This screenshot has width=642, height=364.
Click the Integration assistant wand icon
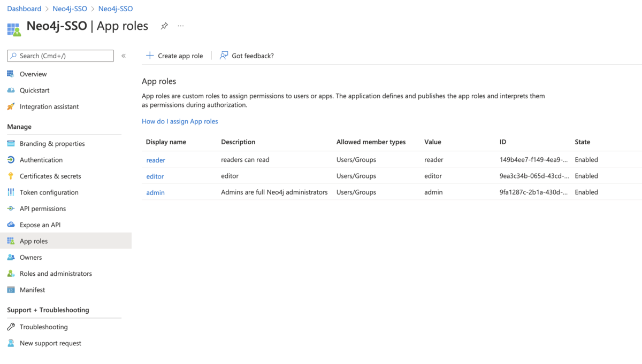pos(12,106)
